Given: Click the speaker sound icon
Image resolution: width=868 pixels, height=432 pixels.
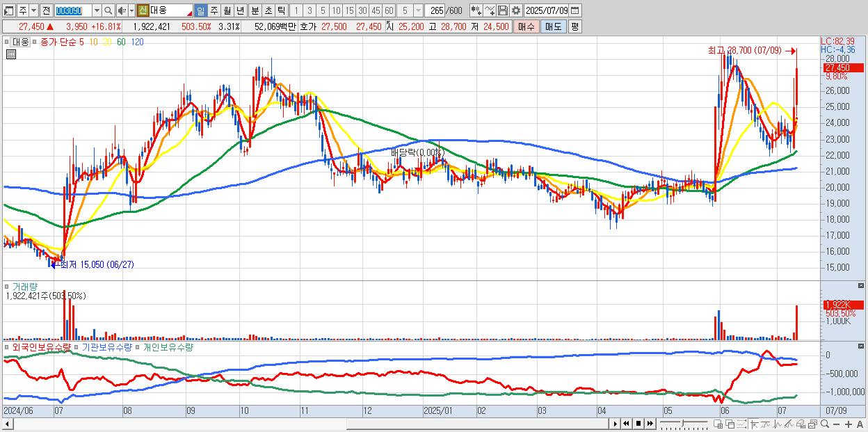Looking at the screenshot, I should [122, 10].
